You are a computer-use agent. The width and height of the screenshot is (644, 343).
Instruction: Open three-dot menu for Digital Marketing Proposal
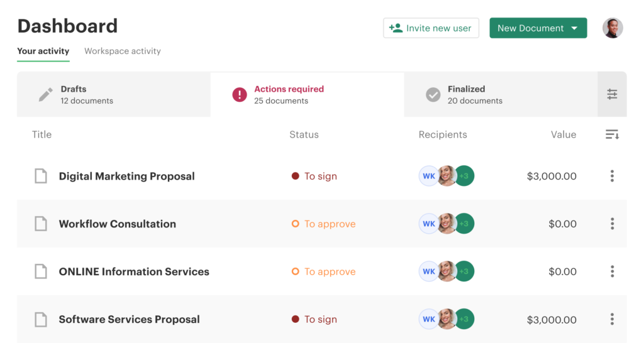pyautogui.click(x=612, y=177)
